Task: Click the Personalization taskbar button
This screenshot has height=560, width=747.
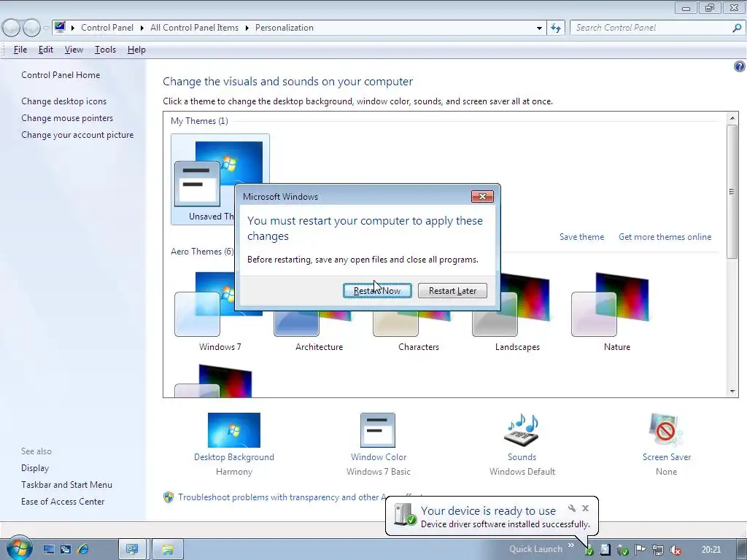Action: point(132,550)
